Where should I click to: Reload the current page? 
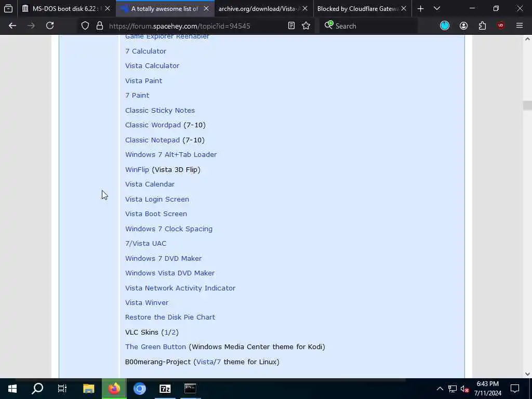click(50, 25)
